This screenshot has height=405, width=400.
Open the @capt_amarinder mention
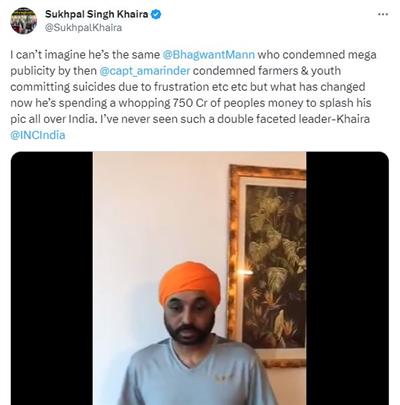145,71
